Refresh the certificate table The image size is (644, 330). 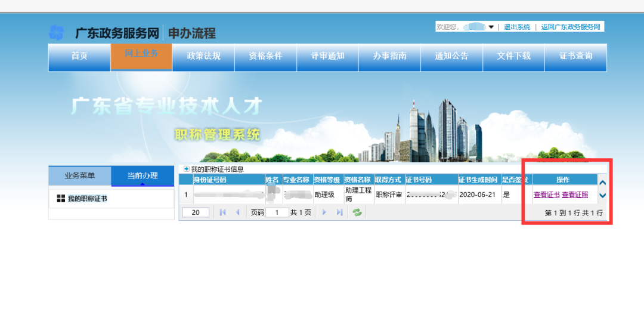357,212
